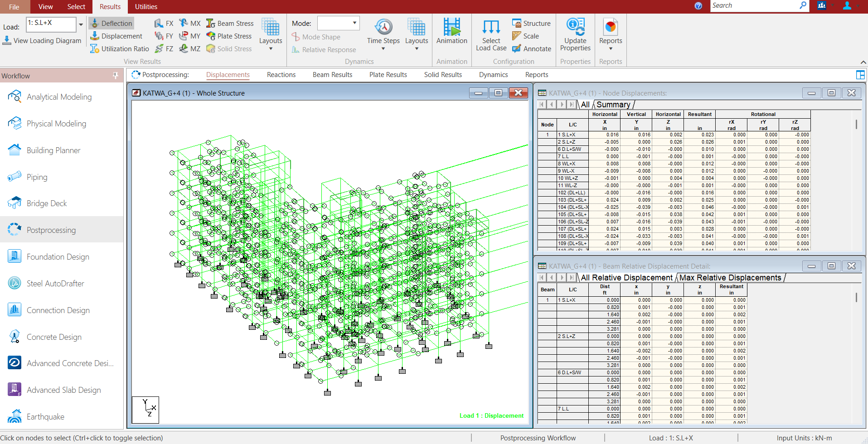
Task: Toggle the Displacement view result
Action: click(116, 36)
